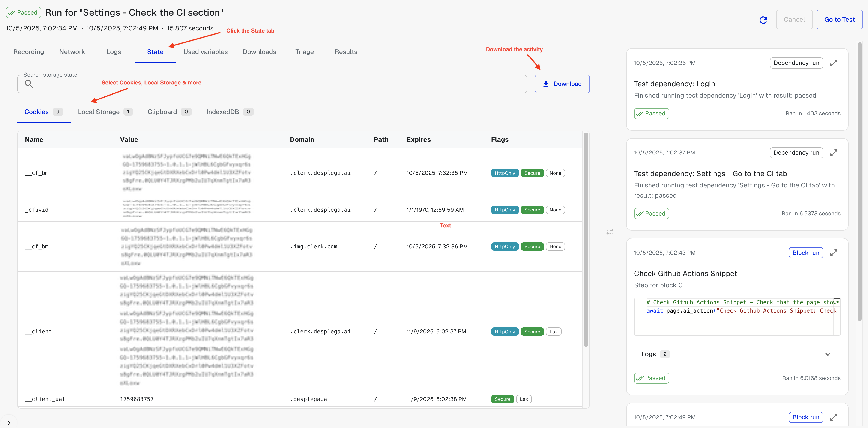868x428 pixels.
Task: Switch to the Network tab
Action: pyautogui.click(x=72, y=52)
